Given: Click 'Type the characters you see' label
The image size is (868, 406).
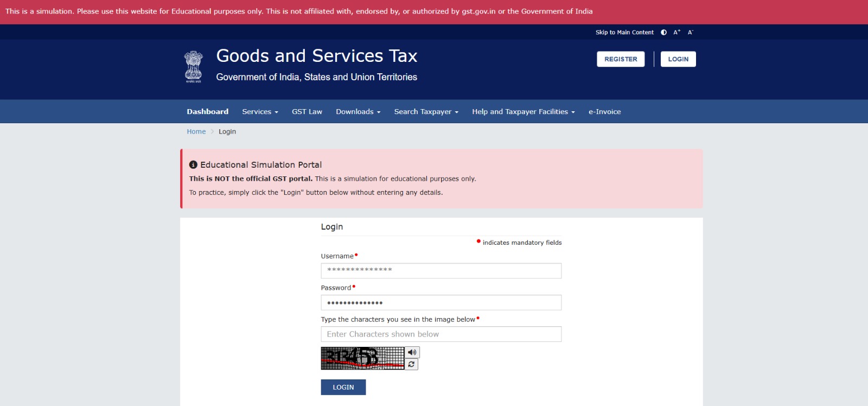Looking at the screenshot, I should 398,320.
